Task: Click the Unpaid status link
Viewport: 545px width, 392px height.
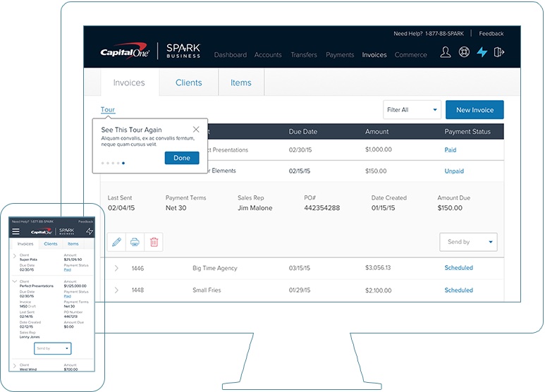Action: coord(454,171)
